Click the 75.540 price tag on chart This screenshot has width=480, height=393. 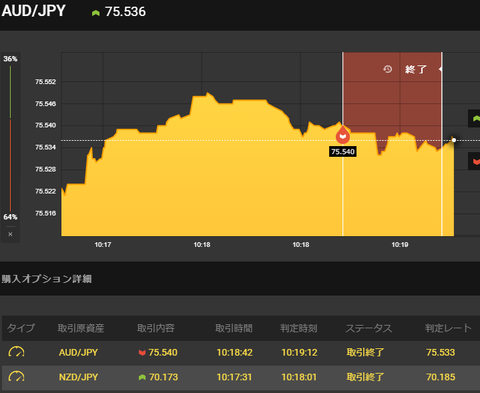[x=343, y=152]
